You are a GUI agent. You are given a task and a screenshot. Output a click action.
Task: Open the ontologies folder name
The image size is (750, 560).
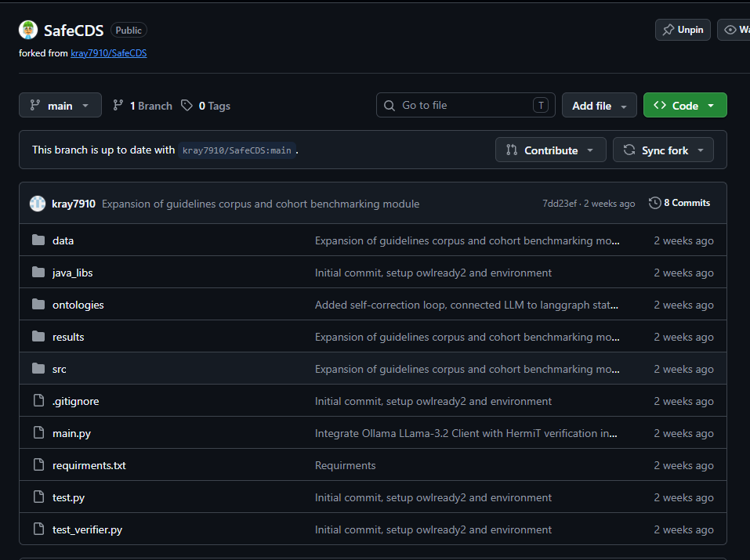click(x=78, y=305)
